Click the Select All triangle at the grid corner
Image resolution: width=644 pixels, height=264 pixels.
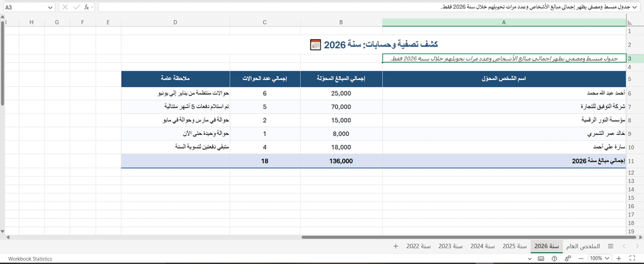[630, 23]
